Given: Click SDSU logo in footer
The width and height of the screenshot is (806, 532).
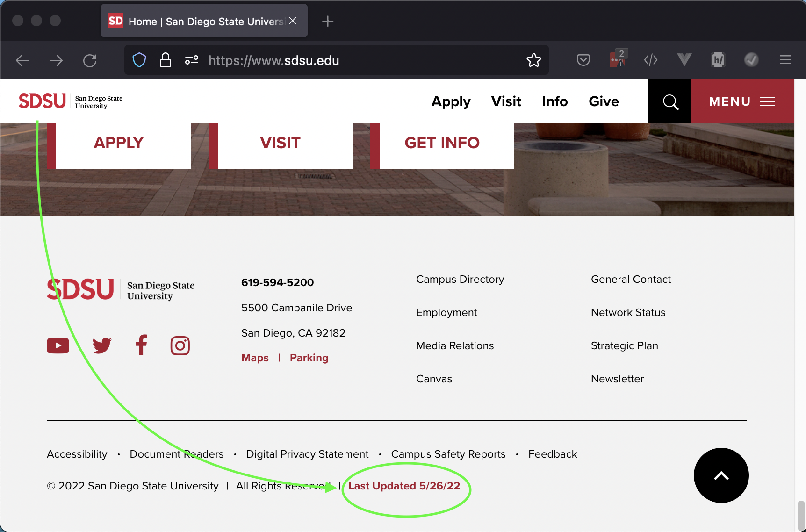Looking at the screenshot, I should click(x=121, y=289).
